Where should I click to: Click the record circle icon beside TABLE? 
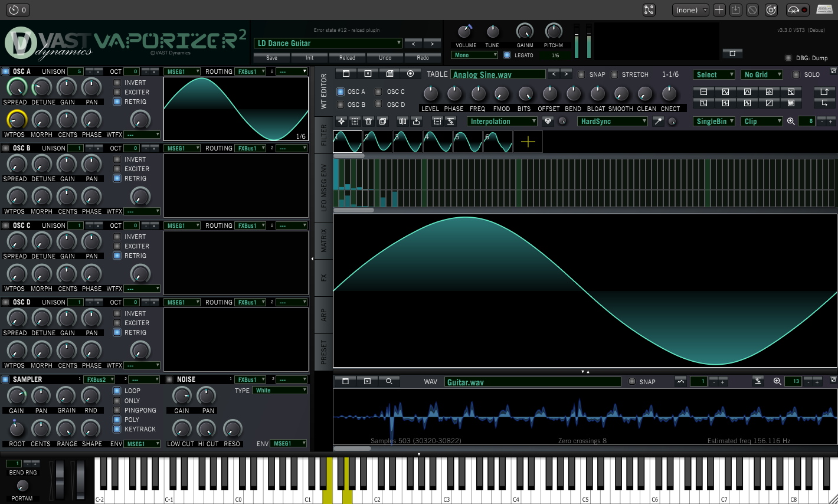(410, 74)
